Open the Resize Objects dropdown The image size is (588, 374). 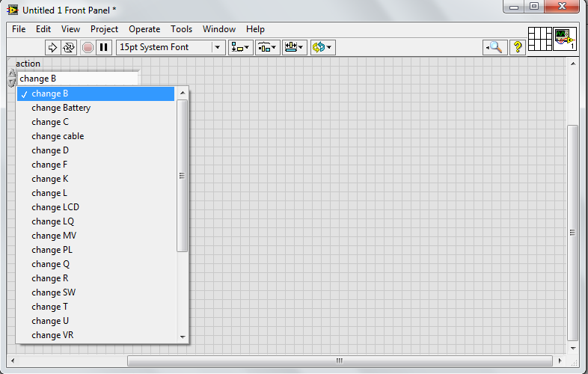pos(294,47)
